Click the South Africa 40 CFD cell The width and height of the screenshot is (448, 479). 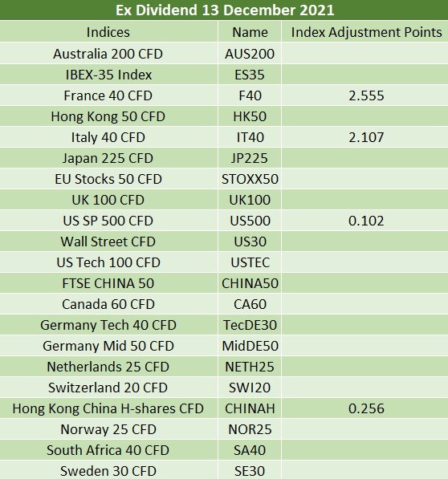108,450
